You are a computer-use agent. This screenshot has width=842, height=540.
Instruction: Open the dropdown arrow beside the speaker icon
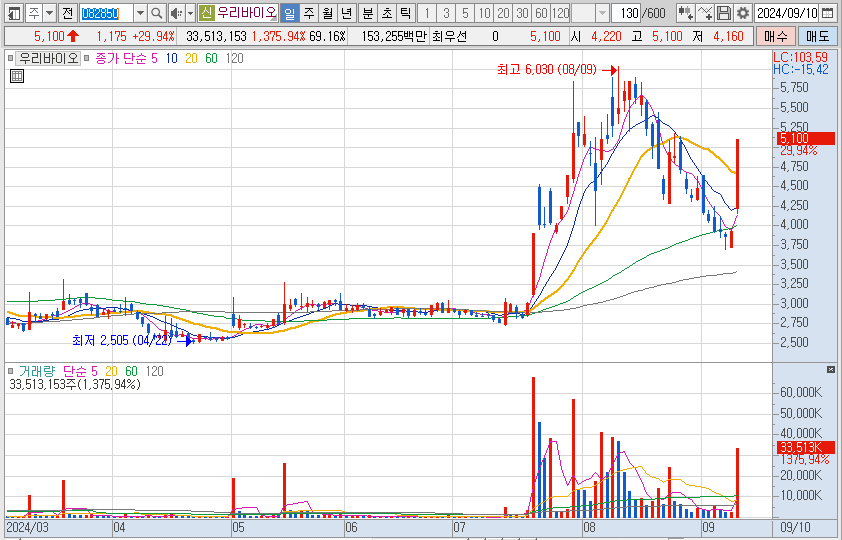(x=190, y=13)
